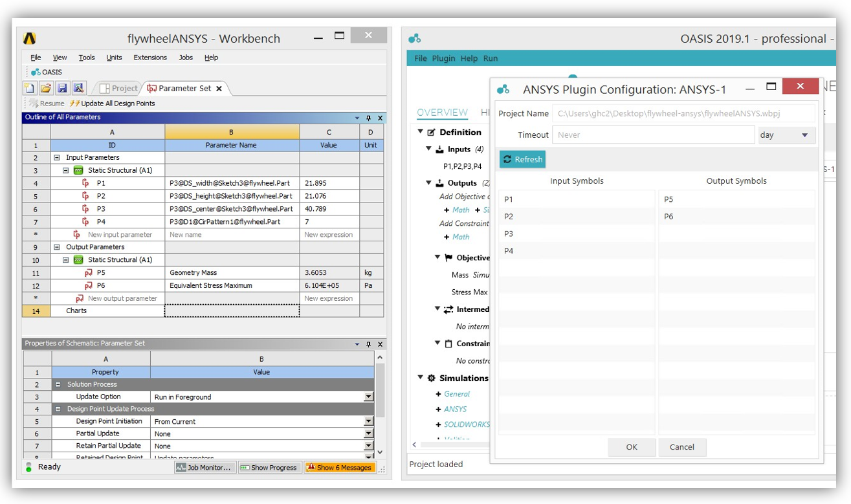Image resolution: width=851 pixels, height=504 pixels.
Task: Switch to the Project tab
Action: [118, 89]
